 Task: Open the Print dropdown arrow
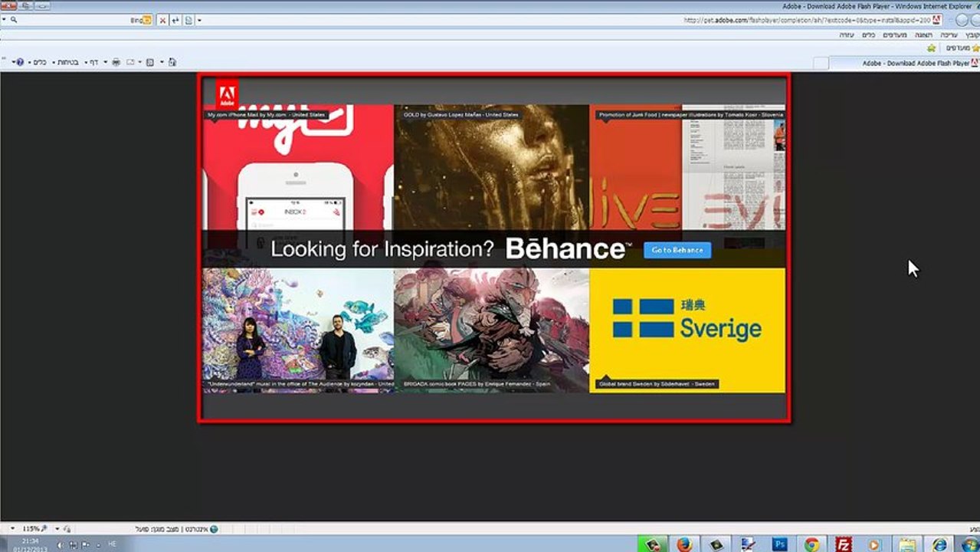tap(106, 62)
